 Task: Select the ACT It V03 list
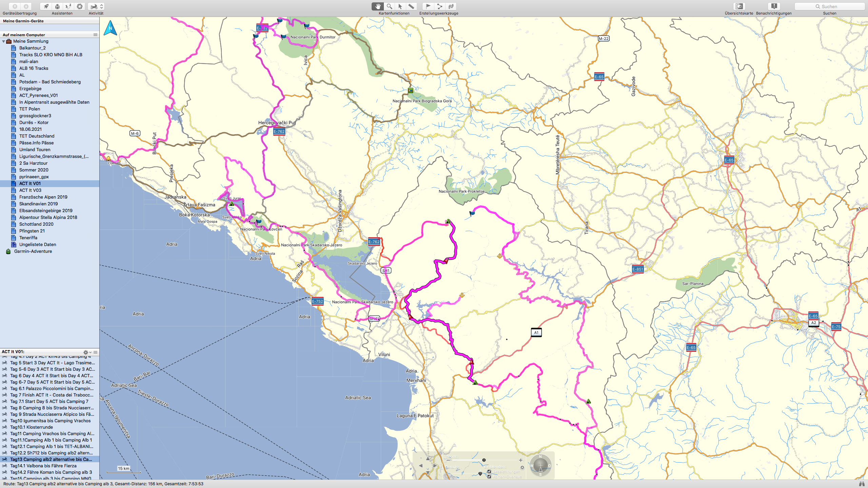[x=50, y=190]
